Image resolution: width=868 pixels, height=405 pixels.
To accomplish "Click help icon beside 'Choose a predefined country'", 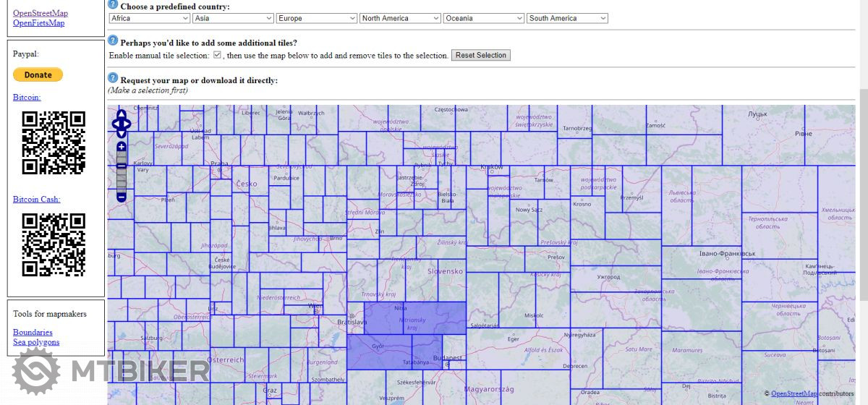I will click(113, 4).
